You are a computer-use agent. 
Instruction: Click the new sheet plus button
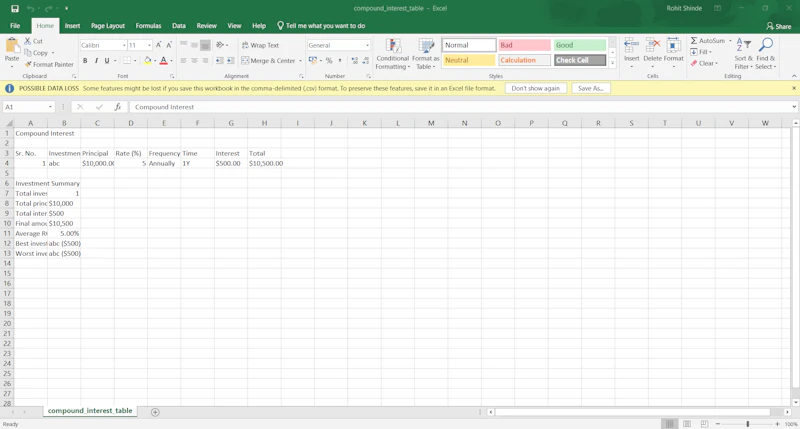(x=155, y=412)
